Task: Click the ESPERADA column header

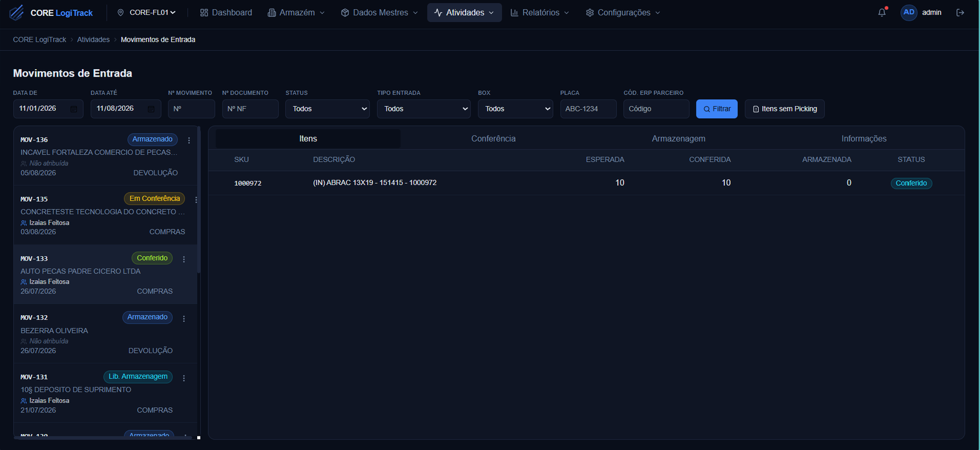Action: pos(605,159)
